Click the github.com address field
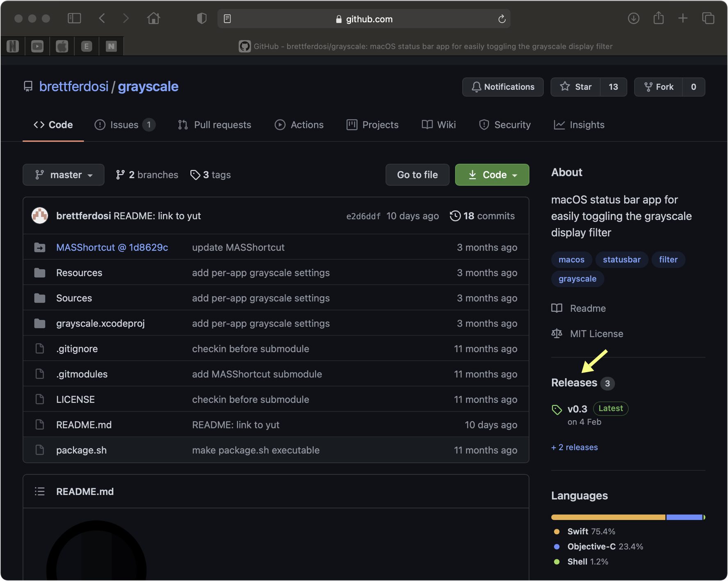Viewport: 728px width, 581px height. 364,19
